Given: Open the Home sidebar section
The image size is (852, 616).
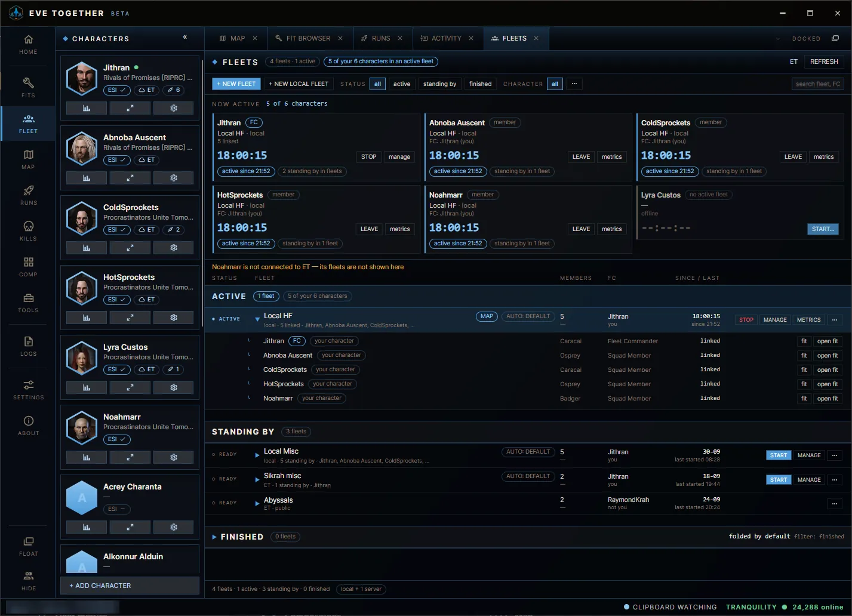Looking at the screenshot, I should (28, 45).
